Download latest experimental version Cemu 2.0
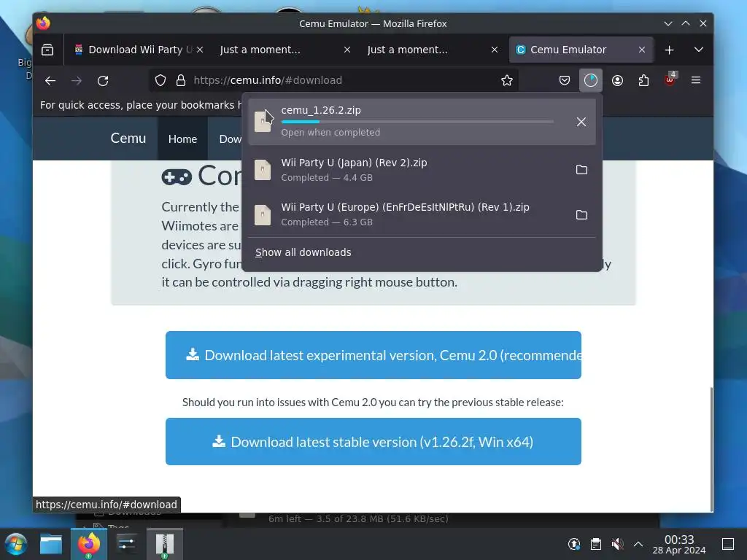This screenshot has width=747, height=560. (x=373, y=355)
